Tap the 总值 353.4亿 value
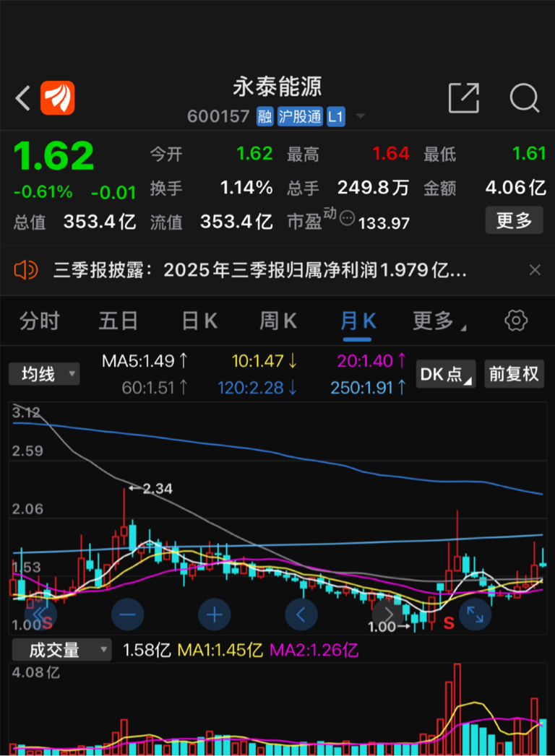The width and height of the screenshot is (555, 756). (x=100, y=222)
